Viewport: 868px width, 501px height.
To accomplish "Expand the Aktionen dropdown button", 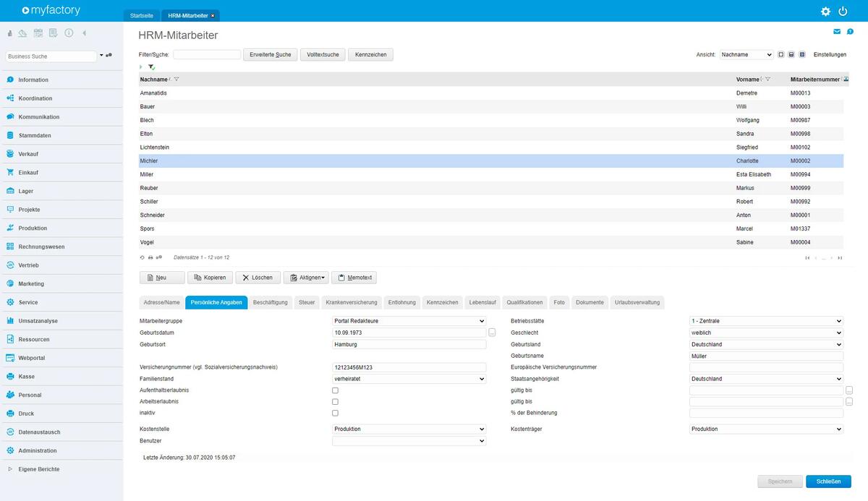I will point(306,278).
